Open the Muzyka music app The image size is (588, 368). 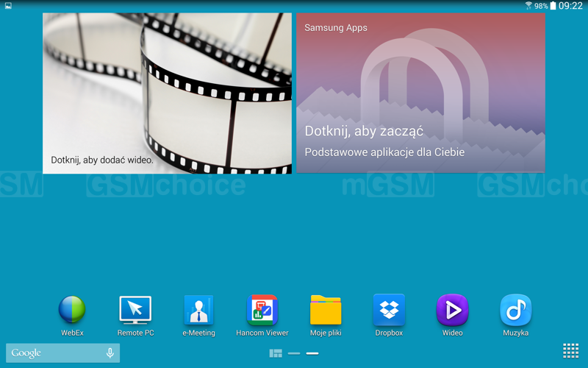pos(515,311)
